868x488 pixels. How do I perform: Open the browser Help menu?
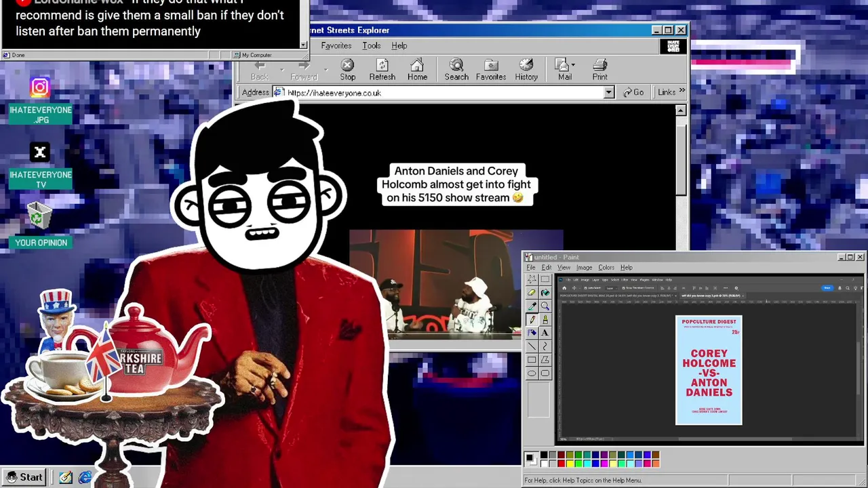pos(399,45)
